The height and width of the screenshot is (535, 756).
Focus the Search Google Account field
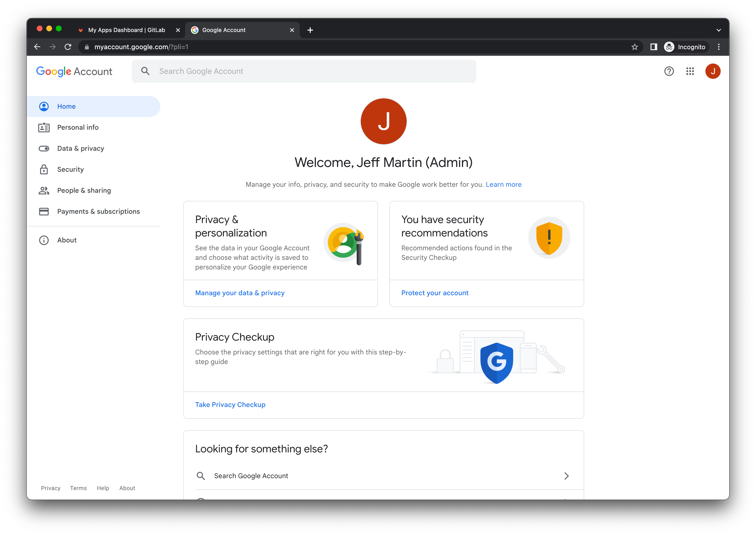(x=304, y=71)
